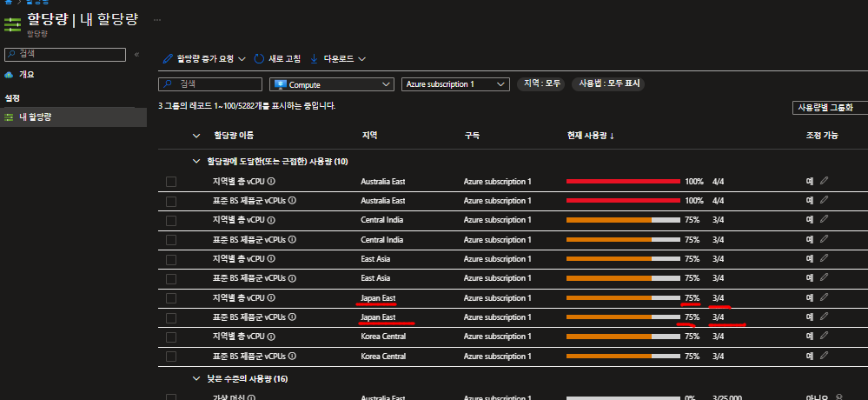Click info icon on Australia East 표준 BS 제품군

pyautogui.click(x=292, y=201)
